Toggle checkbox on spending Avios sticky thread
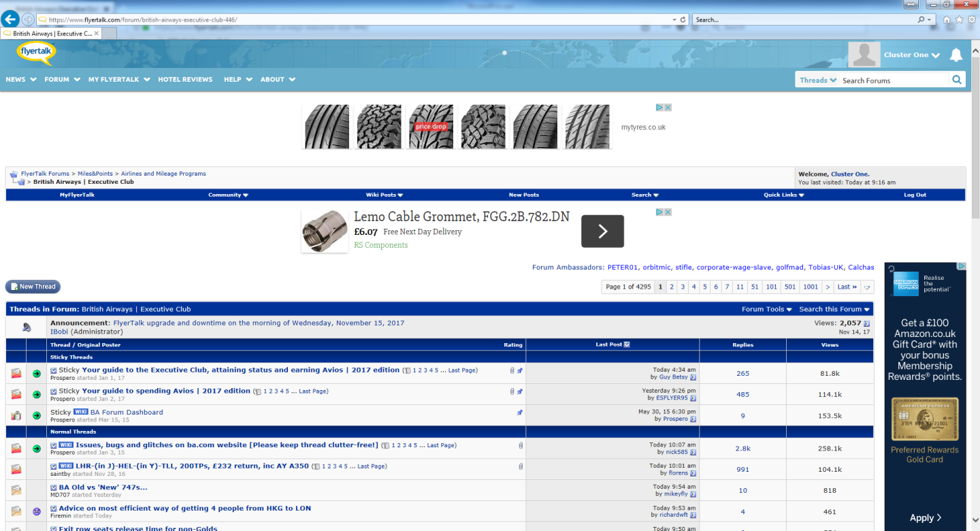 pos(54,391)
